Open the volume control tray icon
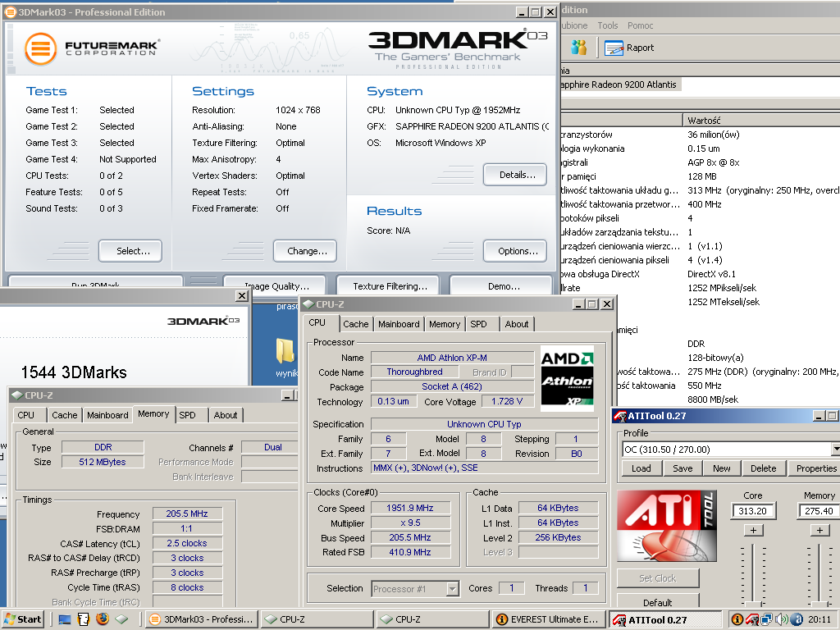This screenshot has width=840, height=630. 781,619
